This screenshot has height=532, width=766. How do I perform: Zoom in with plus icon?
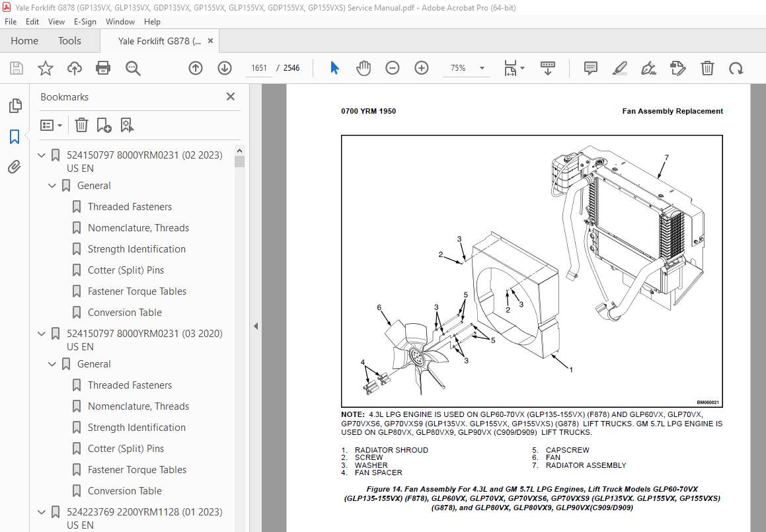[x=421, y=68]
